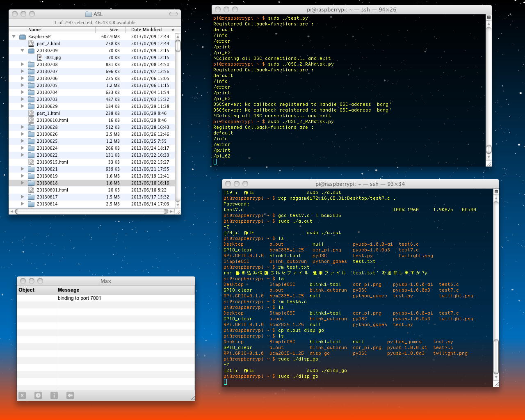Image resolution: width=525 pixels, height=420 pixels.
Task: Click the 001.jpg file icon
Action: pos(40,57)
